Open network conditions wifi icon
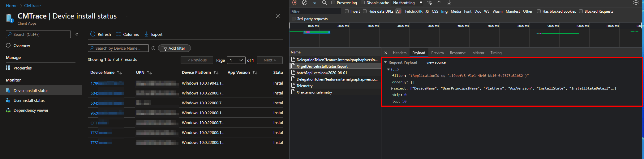Screen dimensions: 644x159 tap(429, 3)
